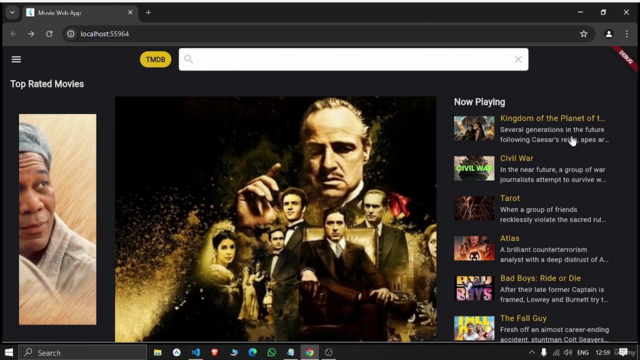Bookmark this page with star icon
The image size is (640, 360).
point(584,34)
